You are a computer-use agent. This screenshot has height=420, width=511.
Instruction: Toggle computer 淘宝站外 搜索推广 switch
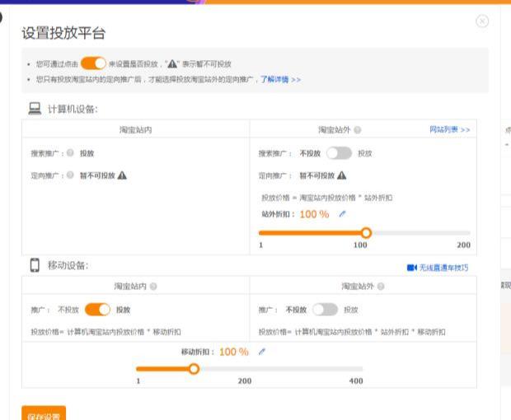pyautogui.click(x=340, y=153)
